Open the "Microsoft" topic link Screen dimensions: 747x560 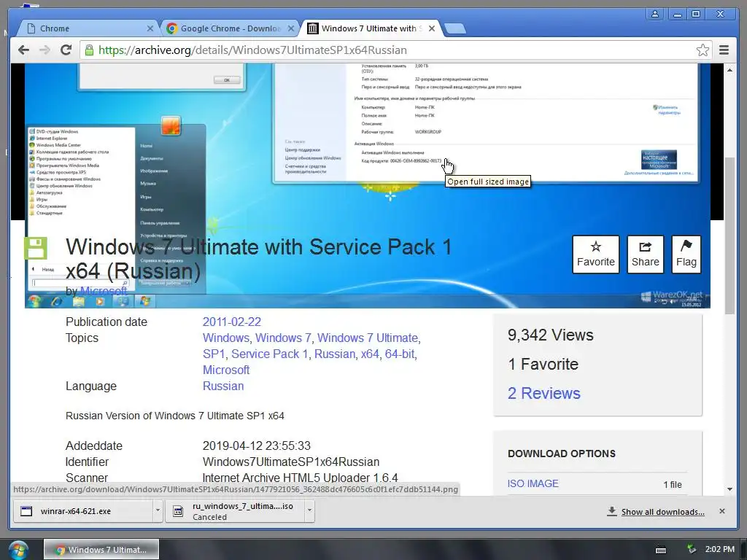point(226,370)
